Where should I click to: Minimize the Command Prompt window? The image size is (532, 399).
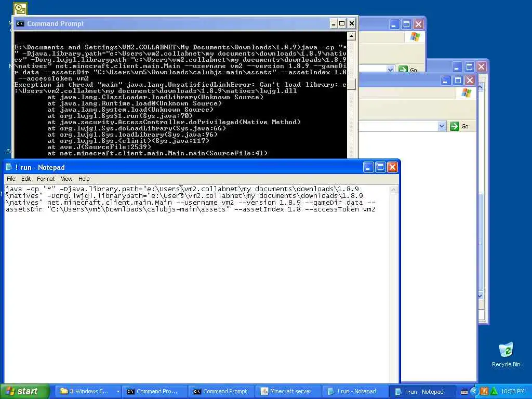point(334,24)
